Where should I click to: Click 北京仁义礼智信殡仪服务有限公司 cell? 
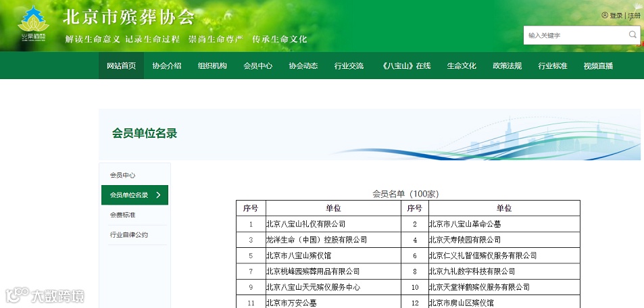click(504, 255)
